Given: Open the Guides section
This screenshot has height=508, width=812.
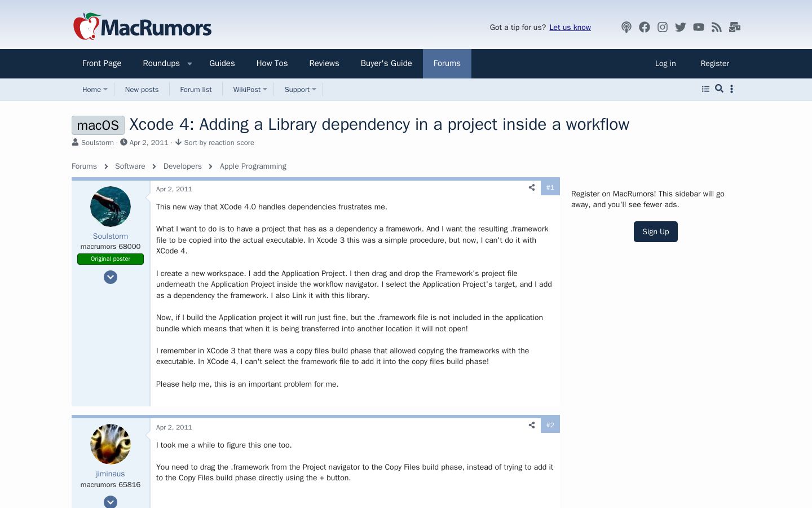Looking at the screenshot, I should (222, 64).
